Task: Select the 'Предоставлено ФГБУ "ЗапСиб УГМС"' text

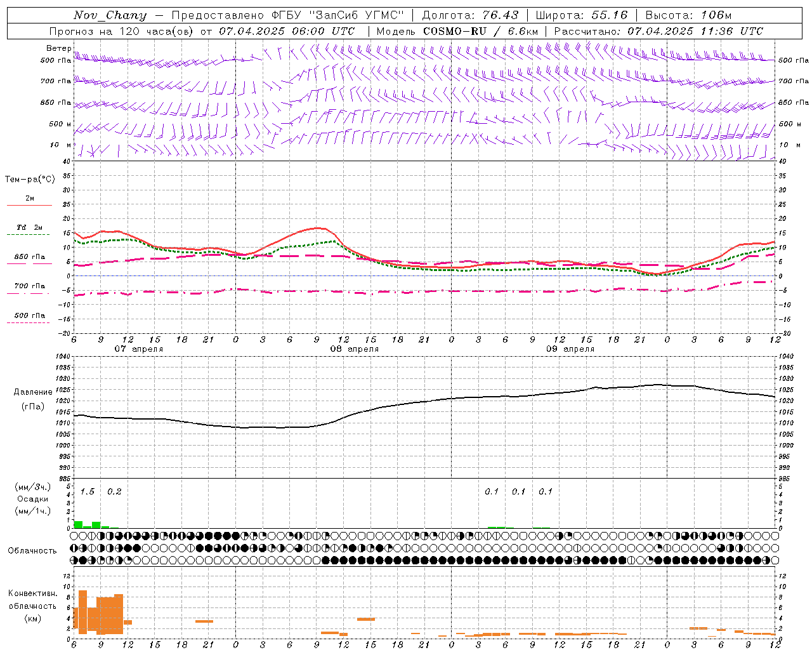Action: (288, 15)
